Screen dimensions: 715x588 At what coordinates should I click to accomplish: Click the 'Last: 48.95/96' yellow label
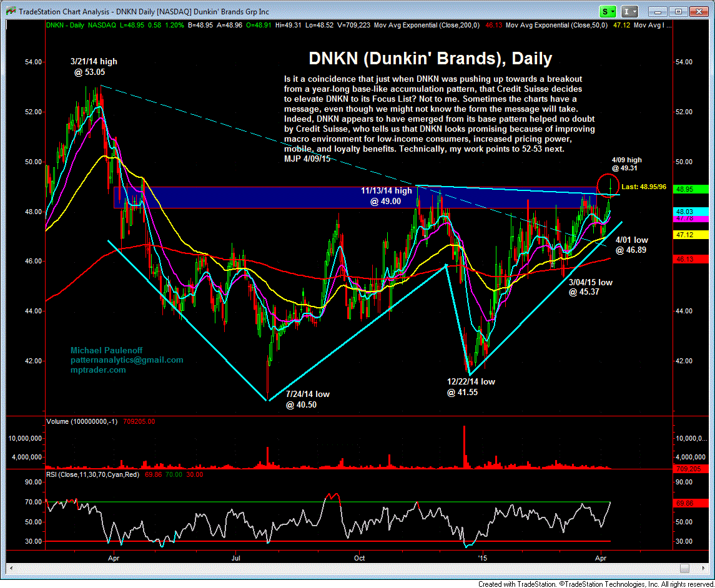pyautogui.click(x=643, y=187)
